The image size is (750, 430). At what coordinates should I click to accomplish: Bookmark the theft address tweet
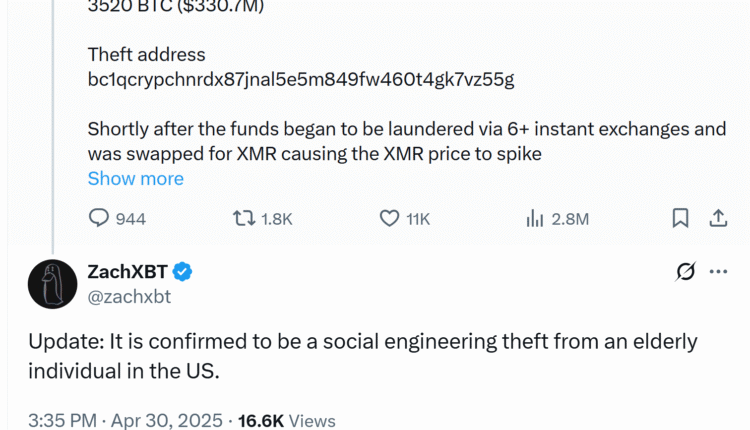coord(680,218)
